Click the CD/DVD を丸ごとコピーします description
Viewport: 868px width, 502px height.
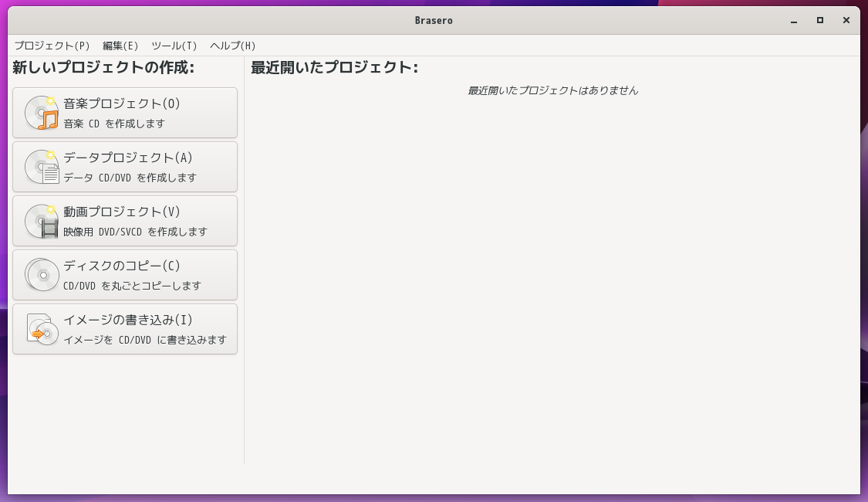[x=132, y=286]
